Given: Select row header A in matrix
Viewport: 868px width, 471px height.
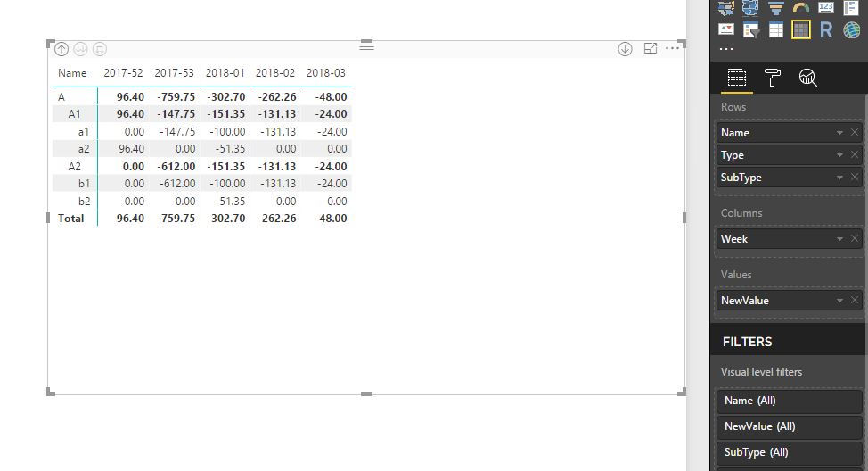Looking at the screenshot, I should pos(61,97).
